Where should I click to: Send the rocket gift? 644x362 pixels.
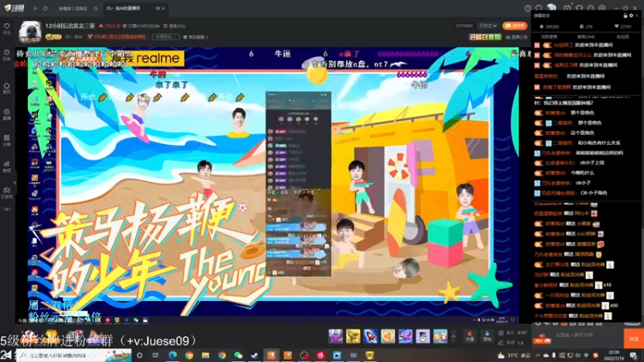click(x=370, y=336)
